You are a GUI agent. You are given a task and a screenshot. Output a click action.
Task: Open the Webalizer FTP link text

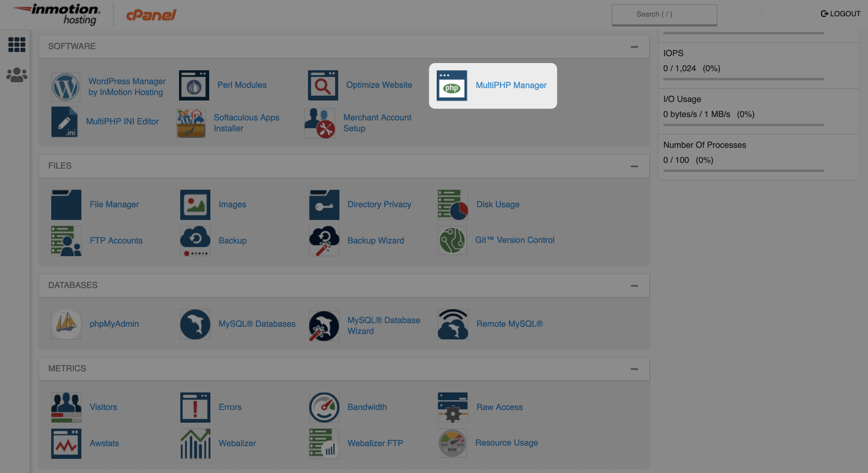[375, 443]
